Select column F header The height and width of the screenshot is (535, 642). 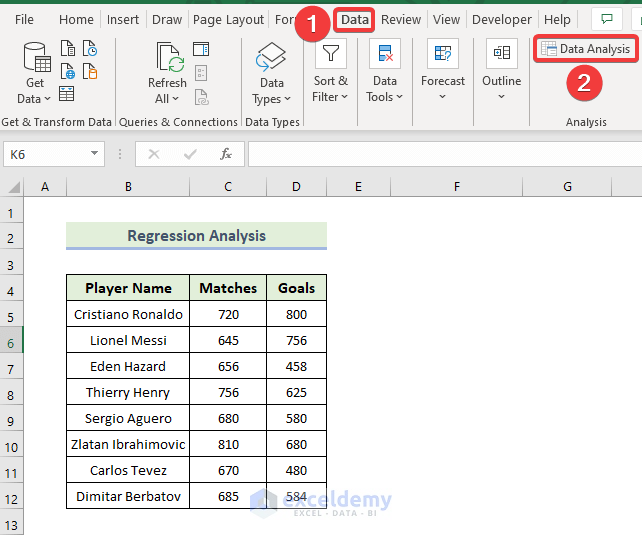pos(457,187)
